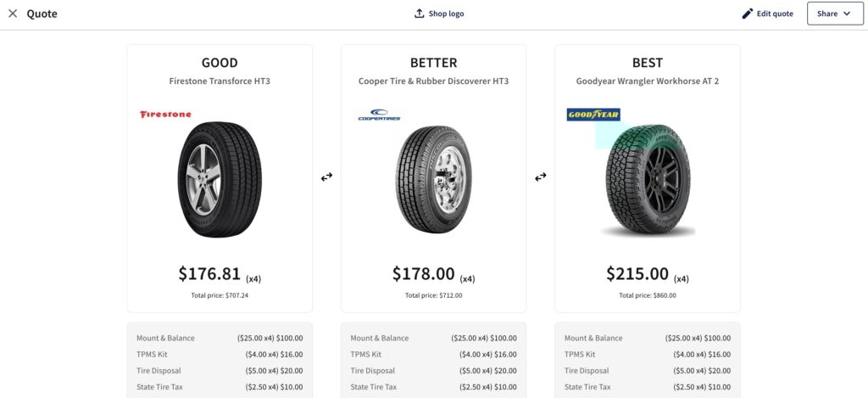The image size is (868, 398).
Task: Click the GOOD tier heading
Action: (220, 63)
